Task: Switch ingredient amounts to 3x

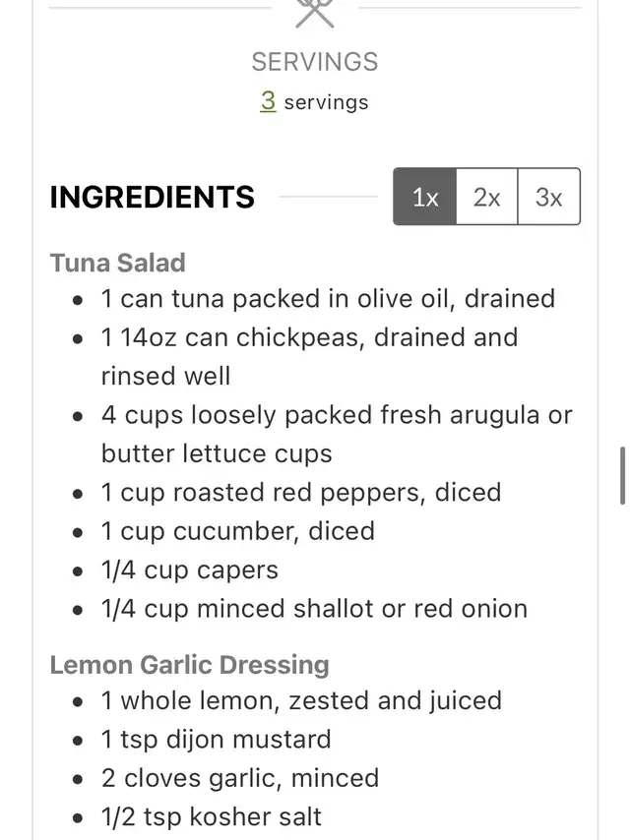Action: (549, 197)
